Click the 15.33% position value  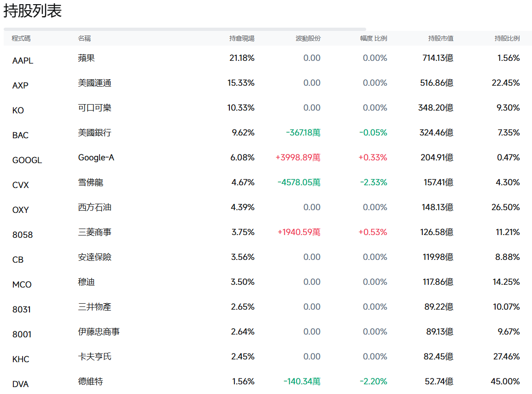click(241, 83)
